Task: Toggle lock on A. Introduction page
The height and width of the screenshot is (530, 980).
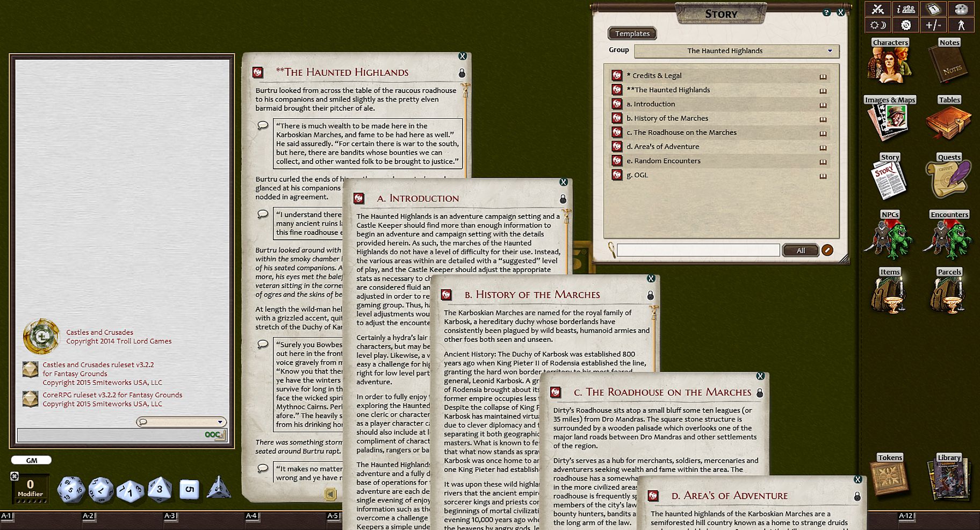Action: [563, 199]
